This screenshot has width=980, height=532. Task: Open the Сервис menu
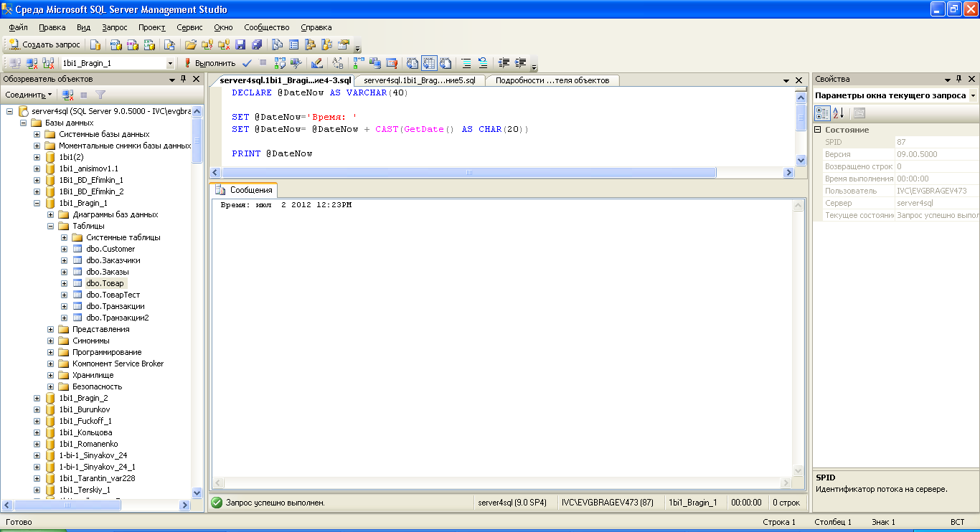189,27
